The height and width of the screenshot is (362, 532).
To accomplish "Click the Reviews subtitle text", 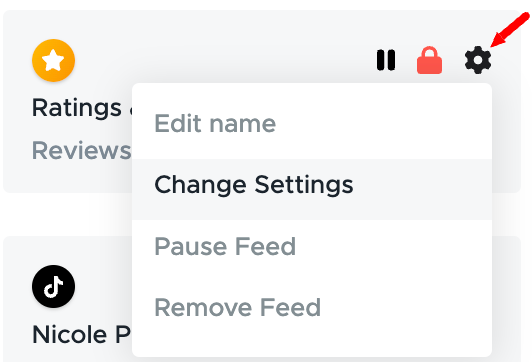I will point(82,150).
